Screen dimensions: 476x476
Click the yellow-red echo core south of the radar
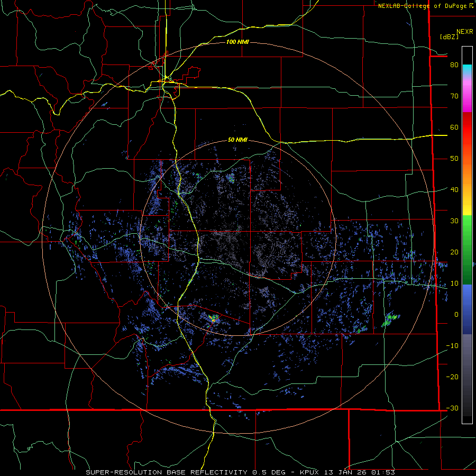(x=214, y=319)
